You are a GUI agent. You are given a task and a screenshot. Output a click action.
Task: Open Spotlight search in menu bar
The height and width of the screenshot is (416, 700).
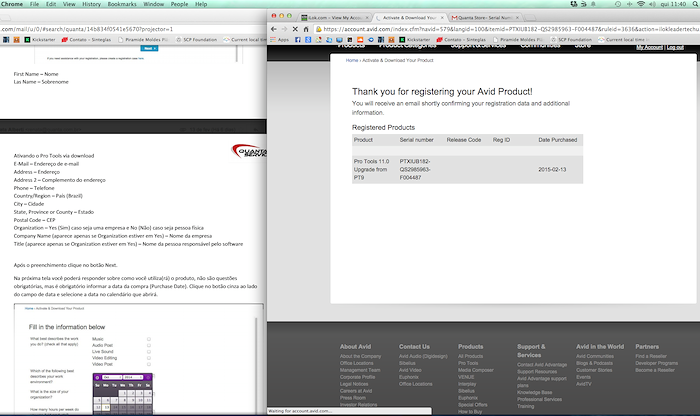pos(695,4)
